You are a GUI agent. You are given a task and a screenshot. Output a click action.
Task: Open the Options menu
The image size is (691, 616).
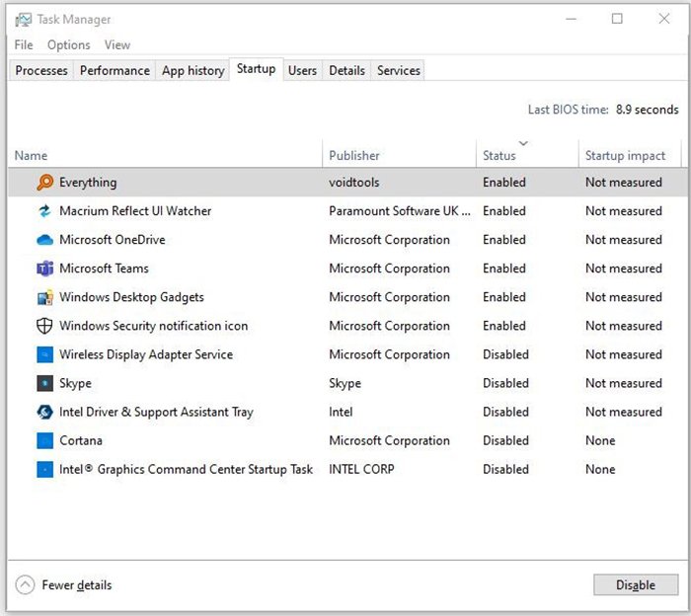tap(68, 44)
